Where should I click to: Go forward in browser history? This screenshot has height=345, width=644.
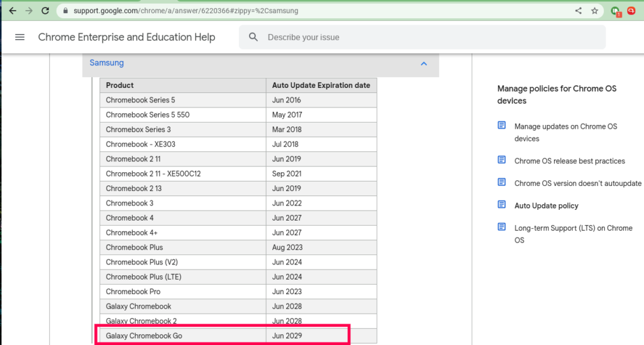click(29, 11)
